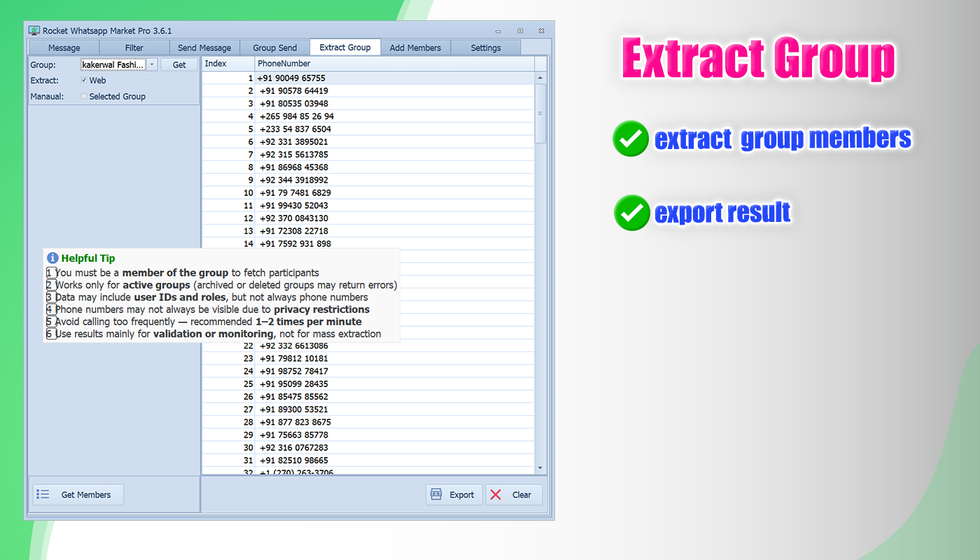Select the row +91 7592 931 898
Viewport: 980px width, 560px height.
point(368,244)
